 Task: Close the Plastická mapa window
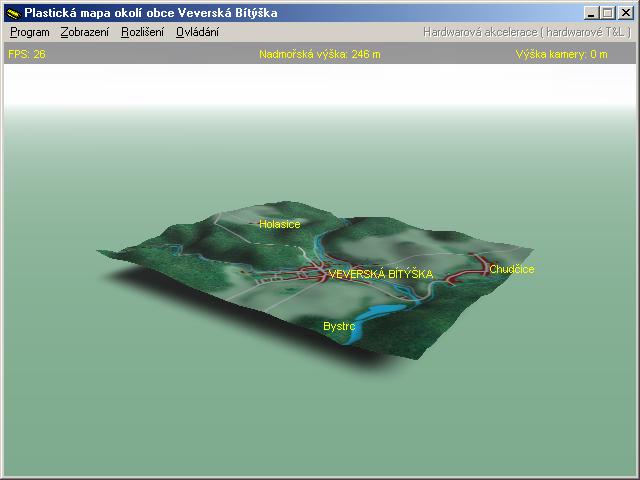pos(626,13)
